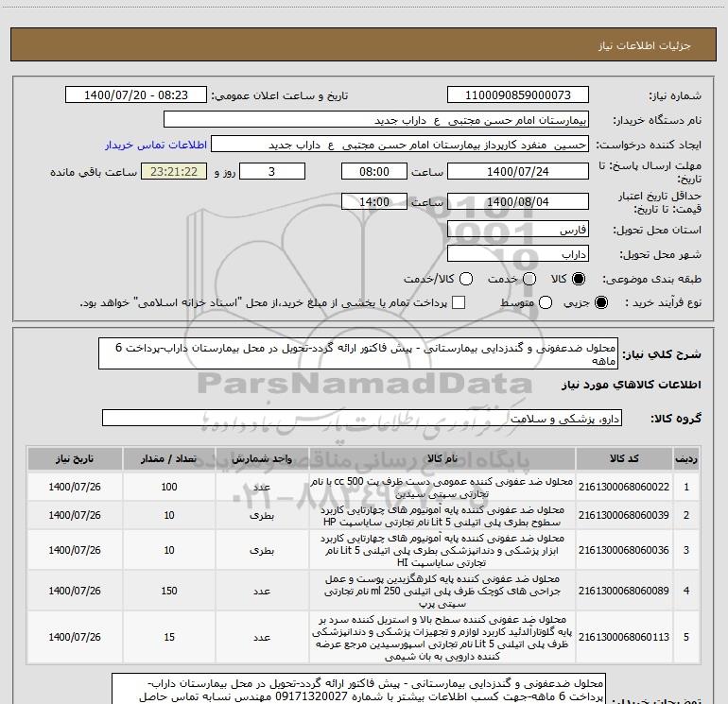Choose the جزیی purchase type radio
Screen dimensions: 728x704
(x=600, y=303)
